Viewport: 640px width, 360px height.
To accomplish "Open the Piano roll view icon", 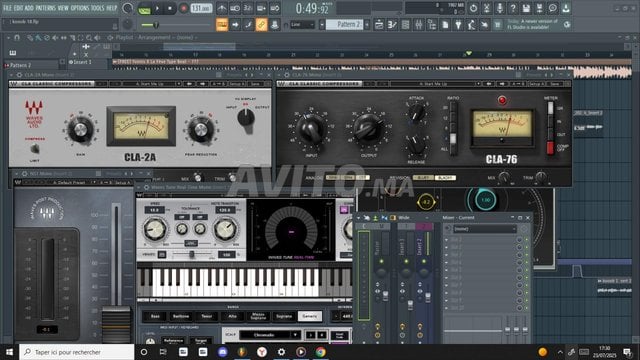I will point(392,25).
